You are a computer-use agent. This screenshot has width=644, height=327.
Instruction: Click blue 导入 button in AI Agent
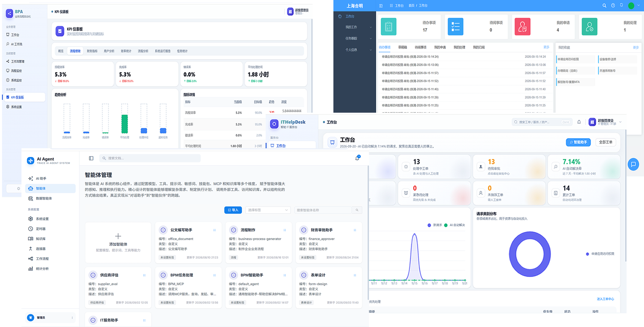(x=233, y=210)
